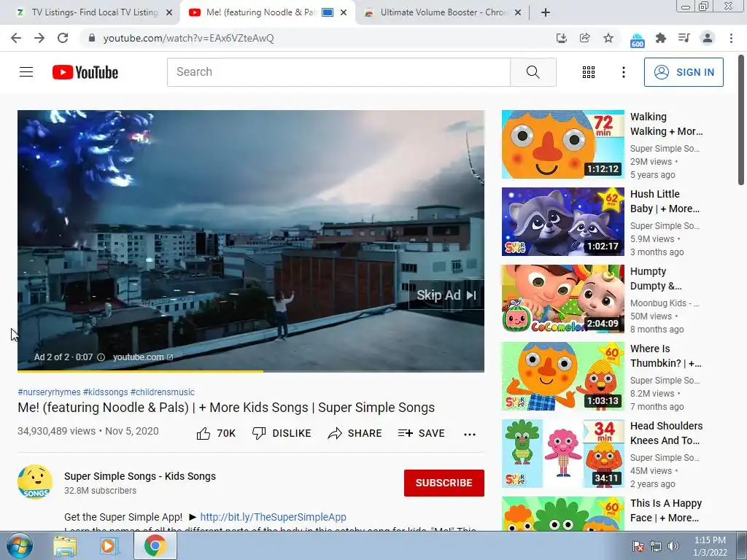Open the youtube.com ad link
Screen dimensions: 747x560
pyautogui.click(x=143, y=357)
